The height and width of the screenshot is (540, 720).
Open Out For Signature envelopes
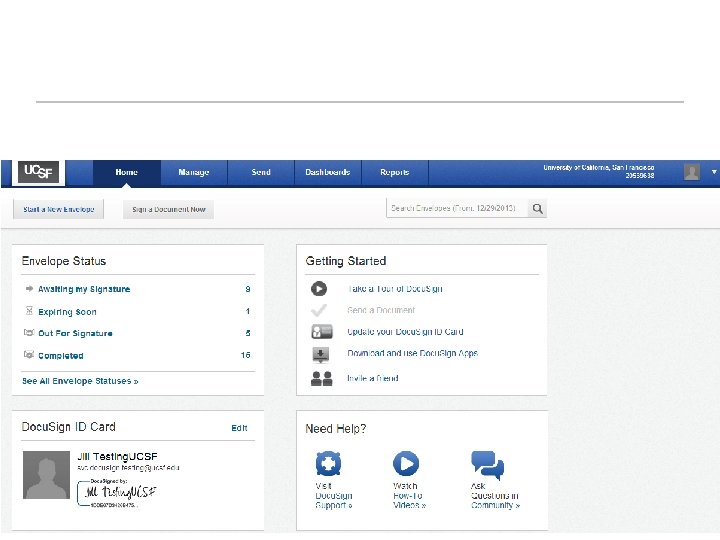pos(75,333)
